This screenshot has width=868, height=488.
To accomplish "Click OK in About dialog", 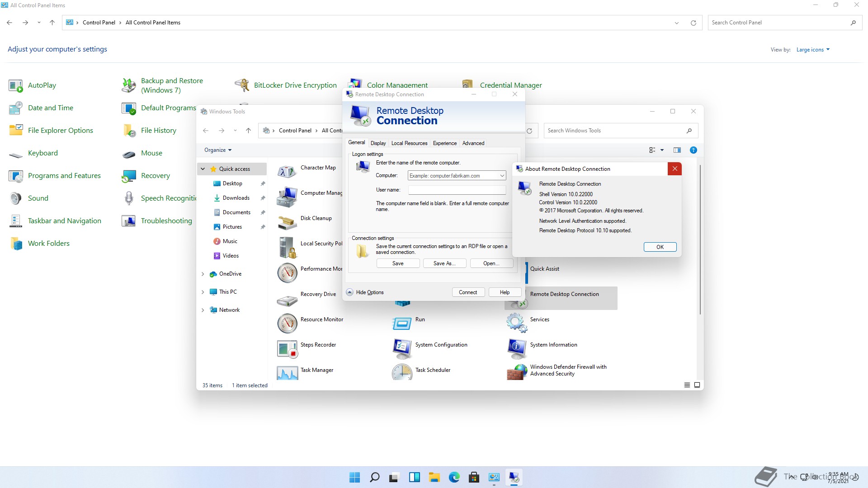I will tap(660, 247).
